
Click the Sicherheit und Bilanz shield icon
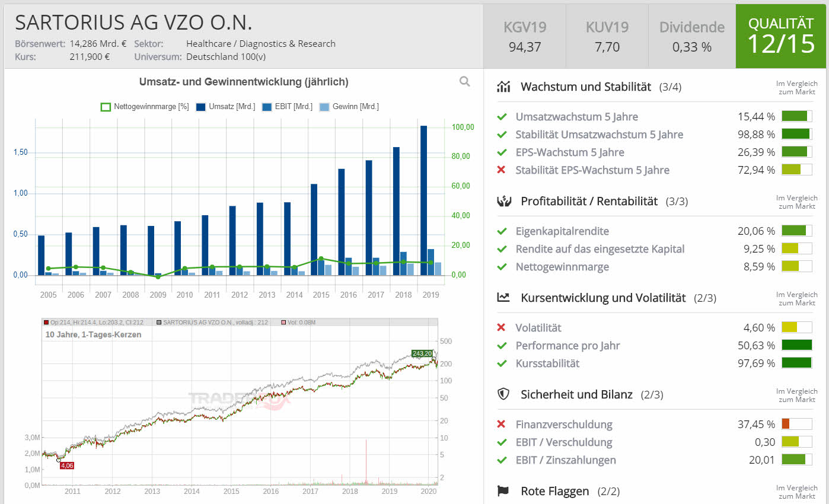pyautogui.click(x=503, y=394)
